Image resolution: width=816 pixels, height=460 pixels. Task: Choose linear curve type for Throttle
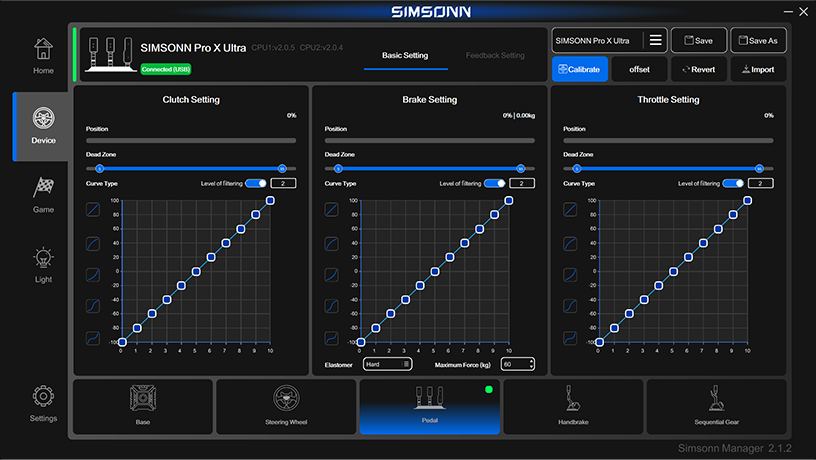570,210
